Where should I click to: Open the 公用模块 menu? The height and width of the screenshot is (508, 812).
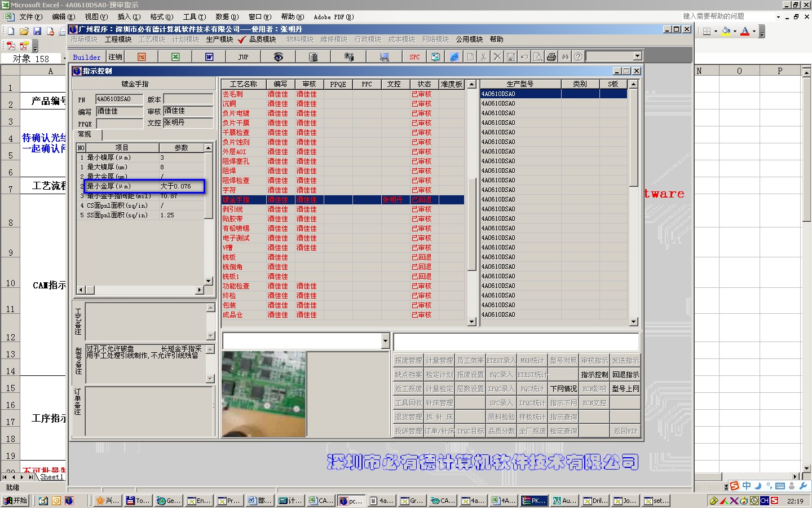[470, 40]
